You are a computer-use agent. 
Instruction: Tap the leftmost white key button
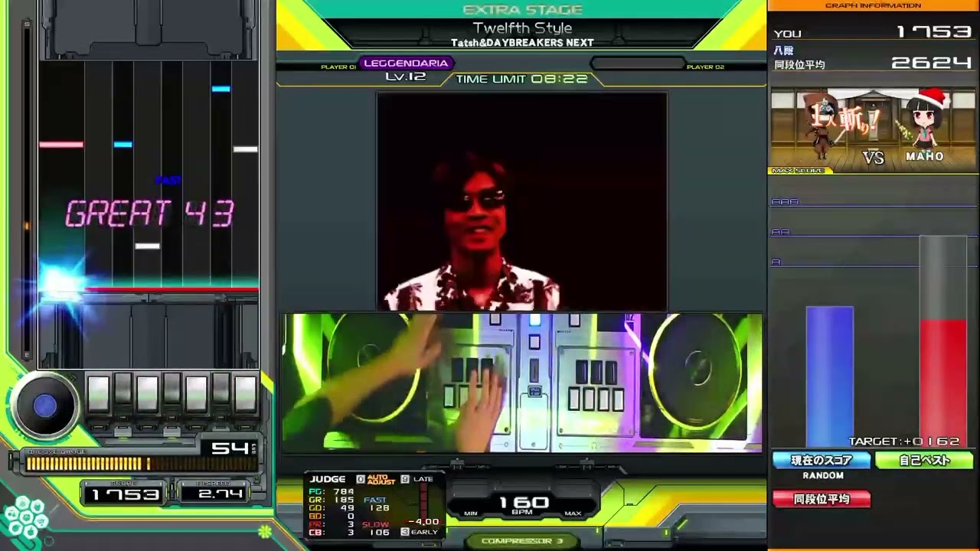[x=98, y=394]
